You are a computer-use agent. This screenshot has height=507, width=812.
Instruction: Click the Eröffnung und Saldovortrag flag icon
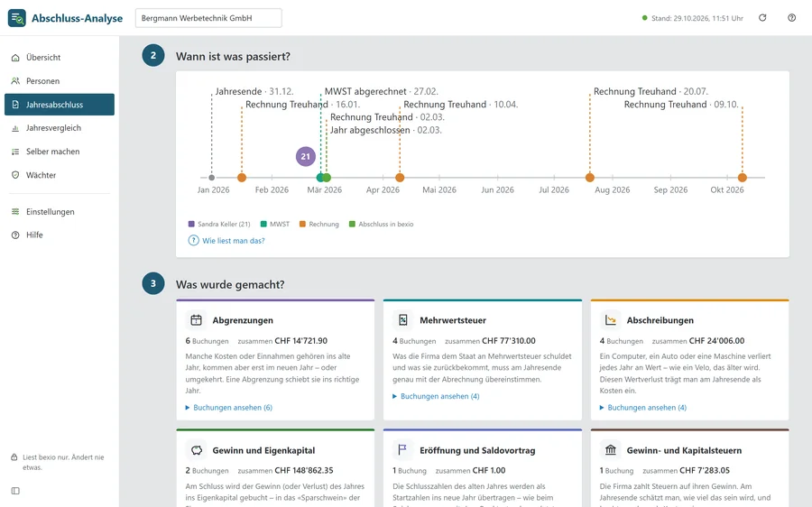pyautogui.click(x=403, y=450)
